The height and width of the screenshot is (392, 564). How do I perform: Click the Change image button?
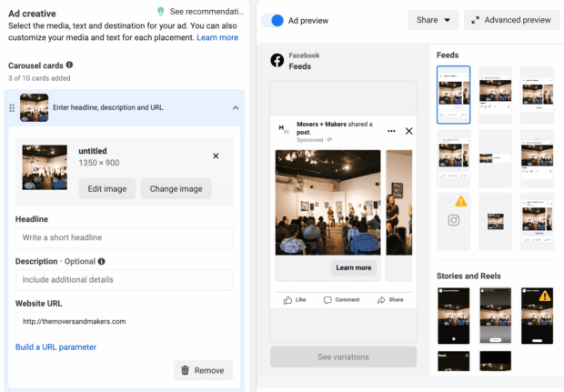click(176, 188)
